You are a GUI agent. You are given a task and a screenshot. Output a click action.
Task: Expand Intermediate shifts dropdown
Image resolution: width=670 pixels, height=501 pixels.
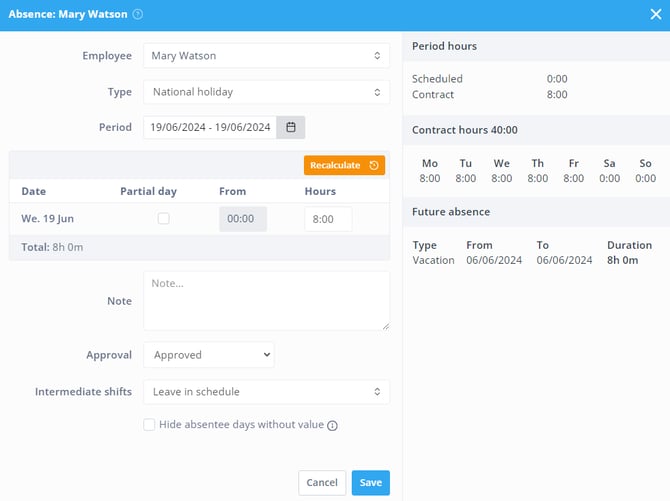click(x=266, y=392)
